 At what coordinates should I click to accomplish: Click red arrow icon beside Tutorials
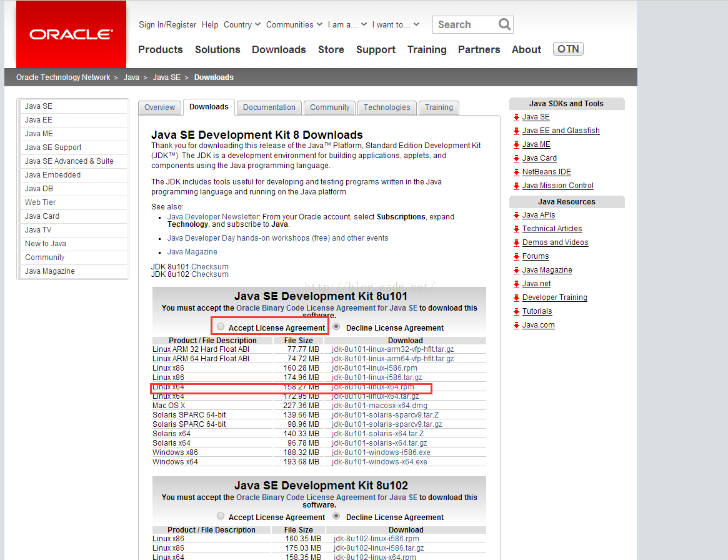(x=516, y=312)
